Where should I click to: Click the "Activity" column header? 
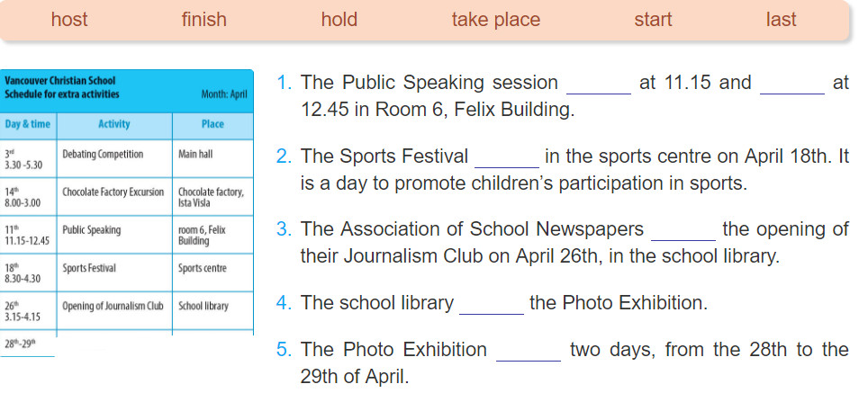(x=114, y=125)
